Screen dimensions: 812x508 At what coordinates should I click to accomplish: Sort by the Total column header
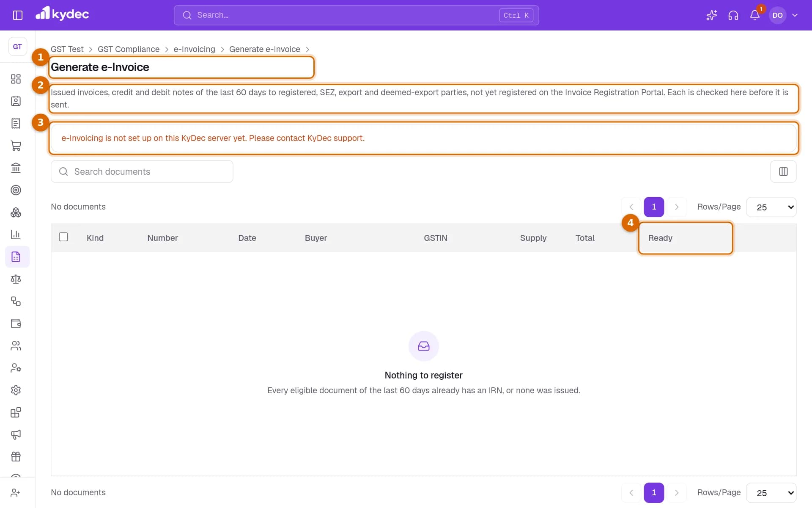tap(585, 238)
